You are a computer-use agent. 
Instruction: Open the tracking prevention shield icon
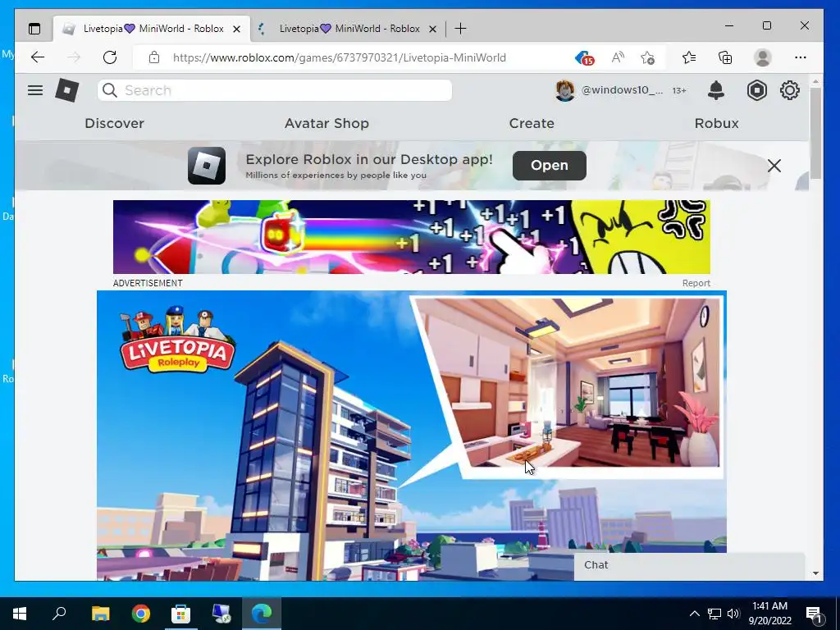(584, 58)
